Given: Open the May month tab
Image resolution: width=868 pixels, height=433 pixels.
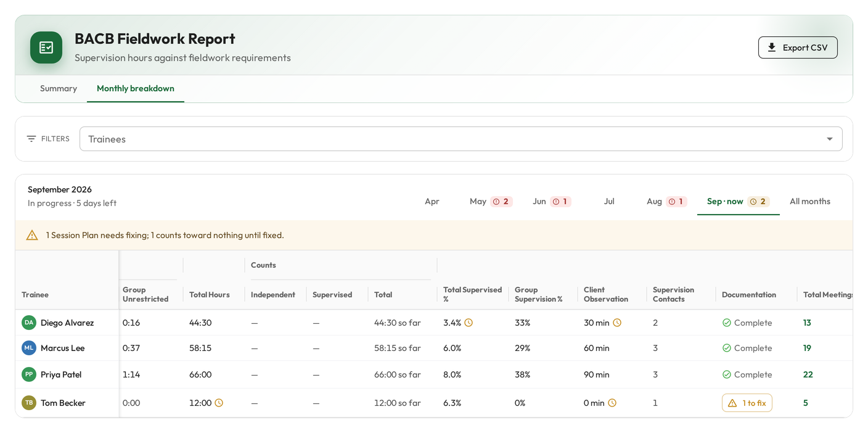Looking at the screenshot, I should (x=491, y=202).
